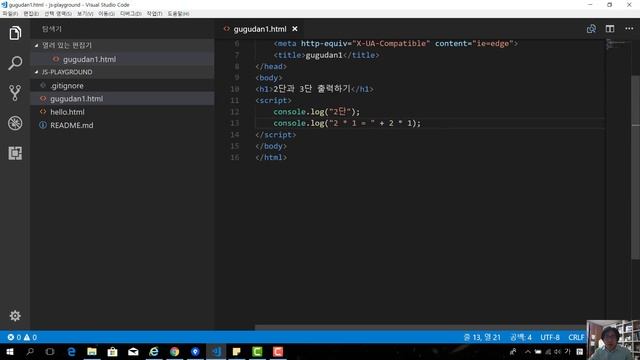Launch Internet Explorer from the taskbar
This screenshot has height=360, width=640.
pos(153,351)
